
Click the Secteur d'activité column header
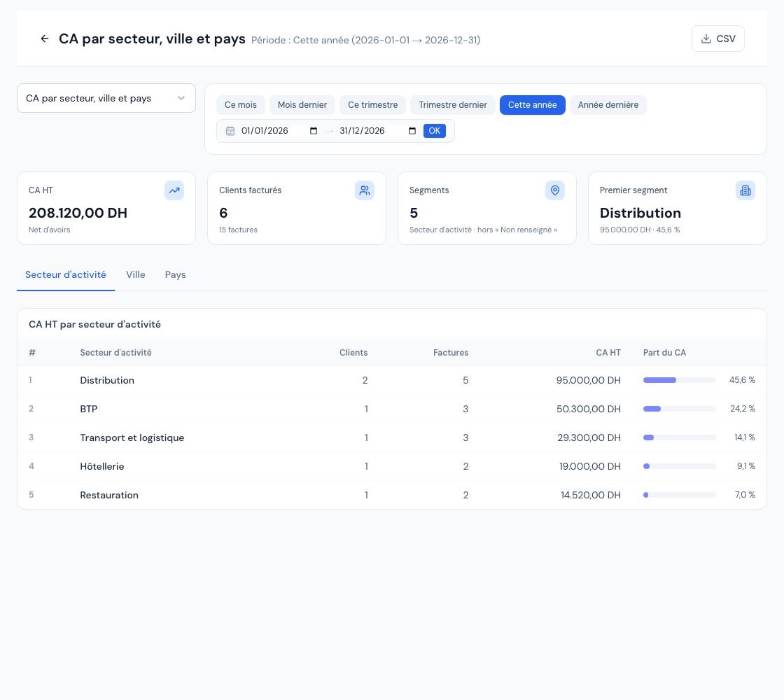pos(115,353)
